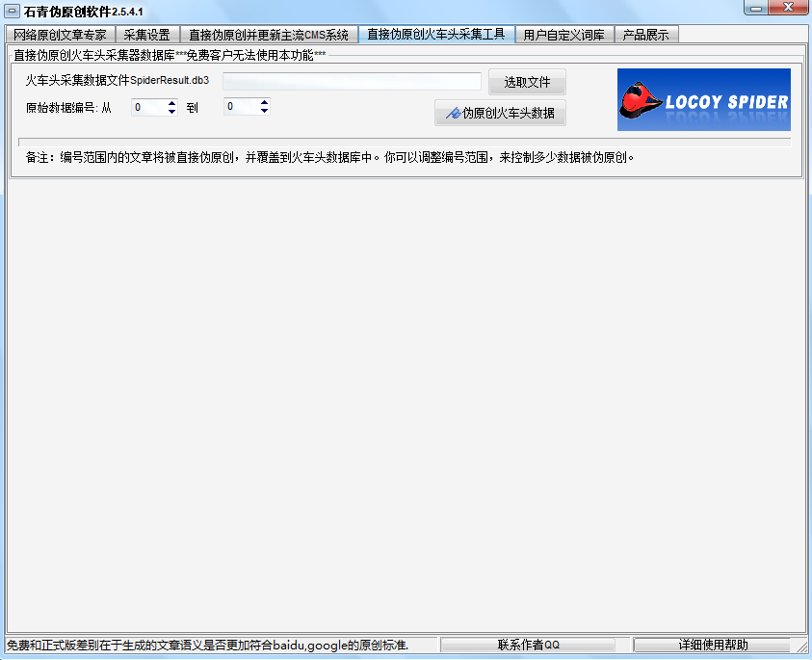Click the status bar text about 免费和正式版差别

tap(207, 645)
